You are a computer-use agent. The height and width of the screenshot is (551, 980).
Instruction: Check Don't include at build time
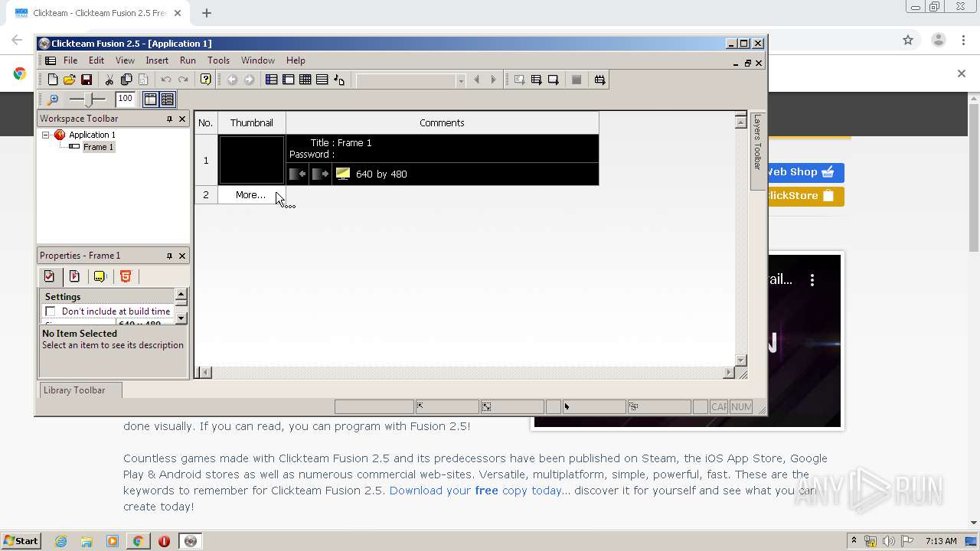tap(51, 311)
